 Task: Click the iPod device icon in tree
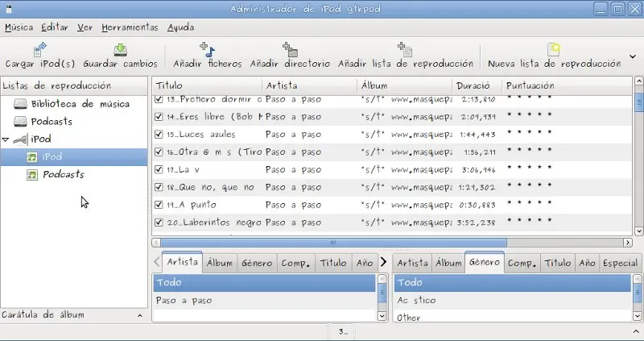tap(21, 139)
